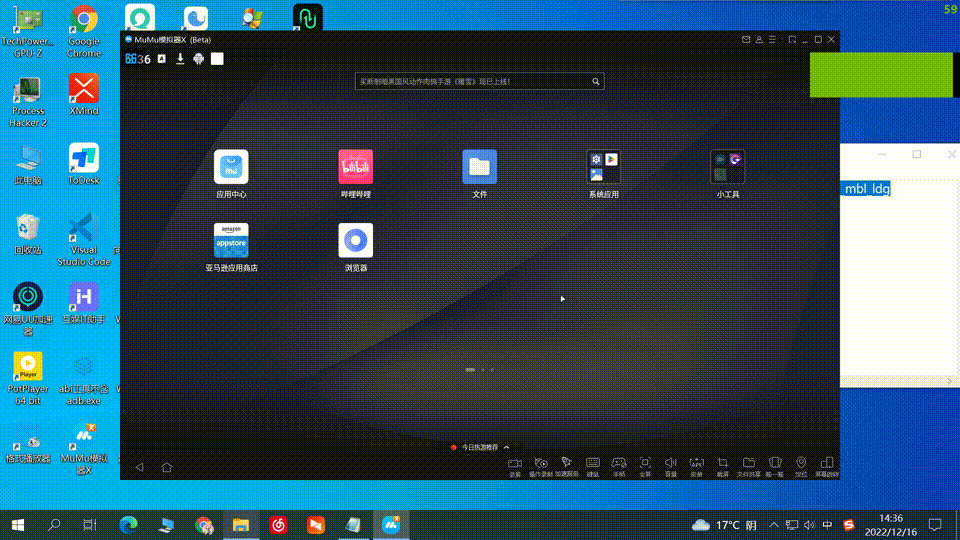960x540 pixels.
Task: Open 网易UU加速器 desktop shortcut
Action: coord(28,309)
